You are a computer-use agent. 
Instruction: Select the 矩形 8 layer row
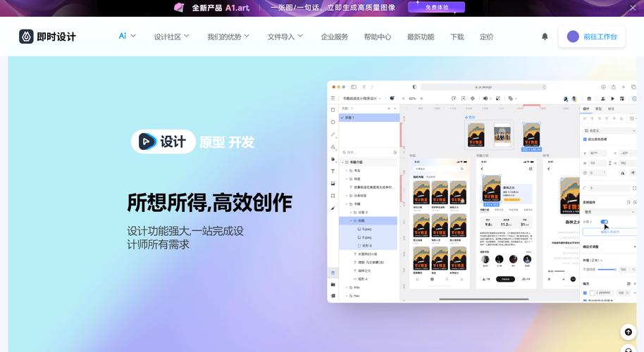tap(368, 245)
